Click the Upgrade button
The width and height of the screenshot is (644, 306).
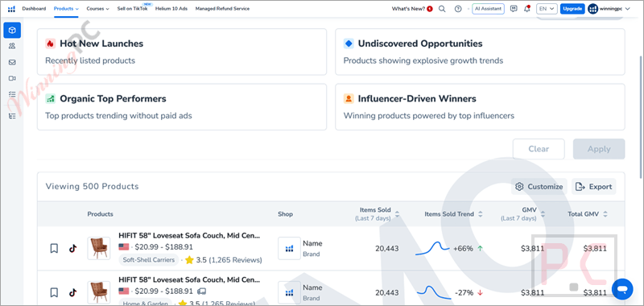coord(572,9)
